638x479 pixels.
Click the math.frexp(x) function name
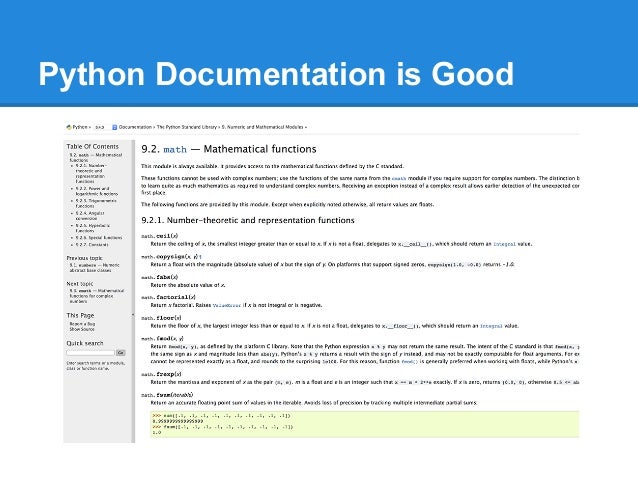pyautogui.click(x=161, y=374)
